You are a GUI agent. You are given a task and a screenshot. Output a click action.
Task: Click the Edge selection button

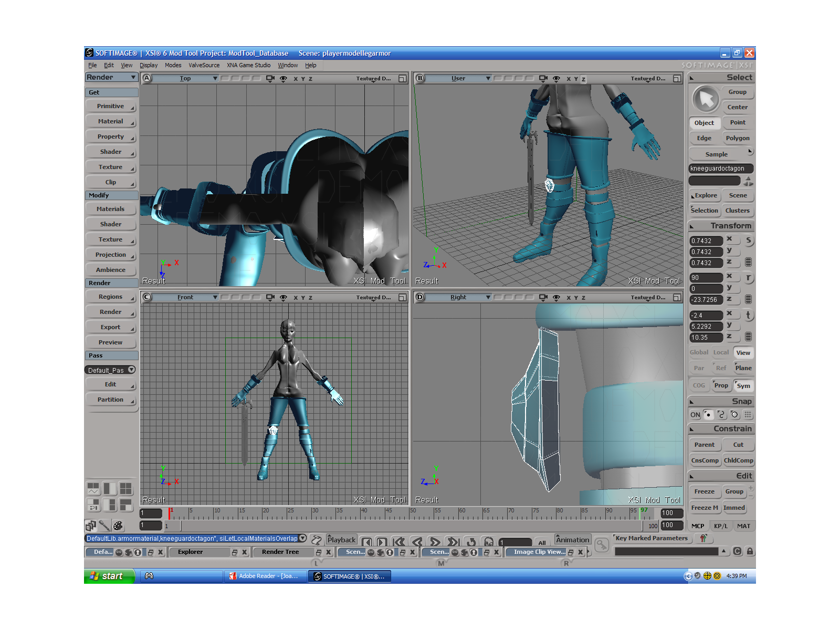point(704,138)
